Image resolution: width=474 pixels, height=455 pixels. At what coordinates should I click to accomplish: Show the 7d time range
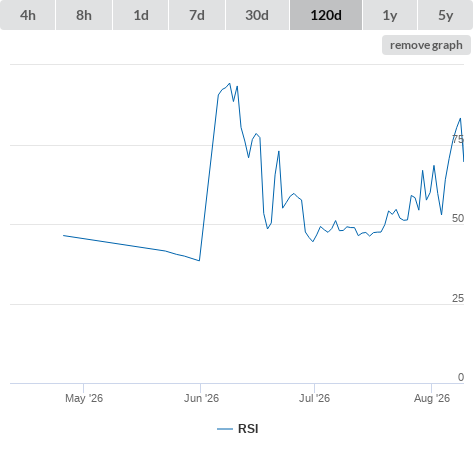(197, 15)
